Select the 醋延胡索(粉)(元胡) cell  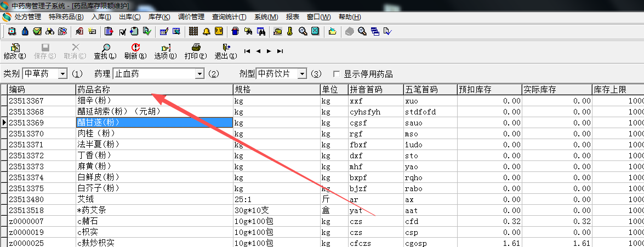(155, 112)
